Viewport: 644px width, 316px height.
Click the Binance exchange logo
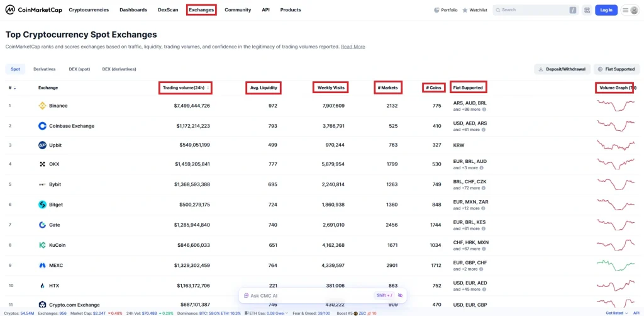pos(42,106)
